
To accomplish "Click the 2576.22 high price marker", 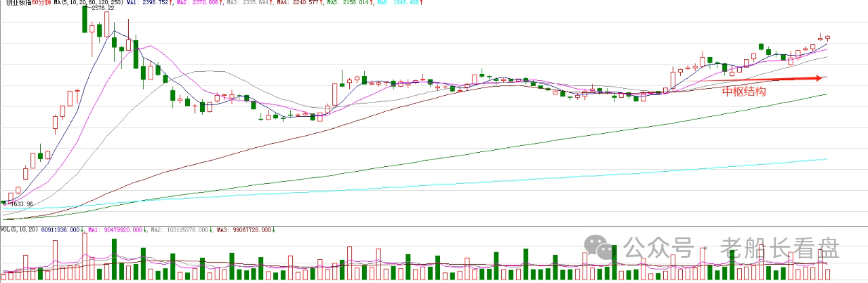I will pos(102,8).
